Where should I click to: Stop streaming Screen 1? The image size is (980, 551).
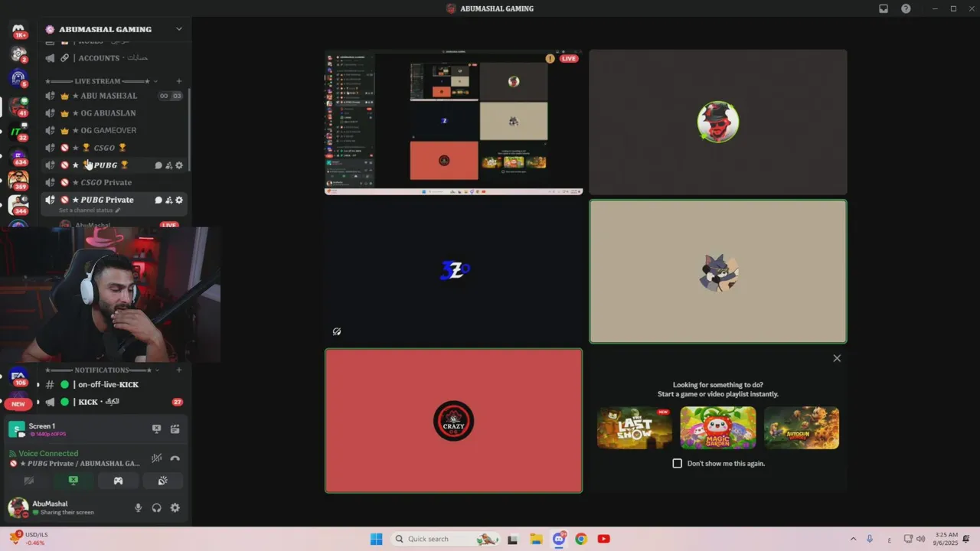click(x=157, y=429)
